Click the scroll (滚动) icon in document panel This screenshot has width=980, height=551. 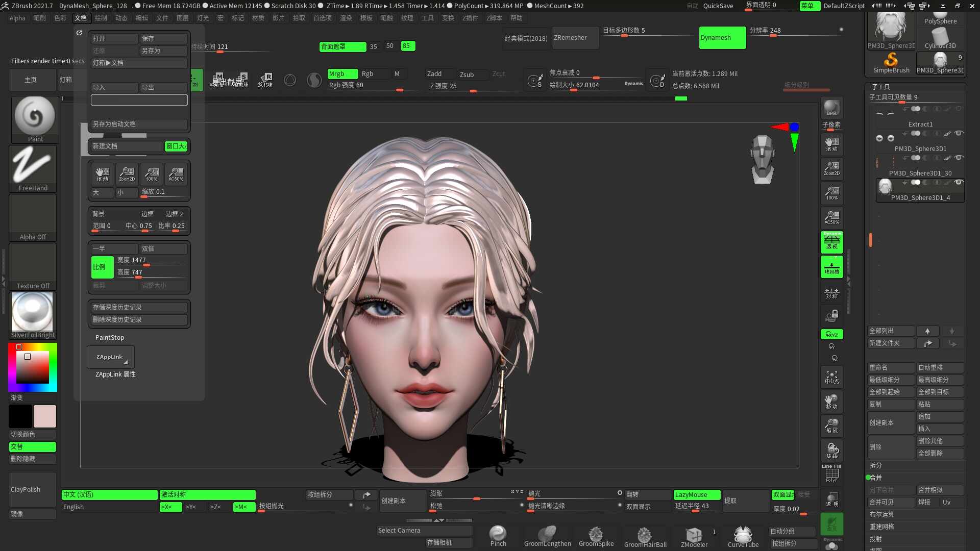click(x=102, y=174)
